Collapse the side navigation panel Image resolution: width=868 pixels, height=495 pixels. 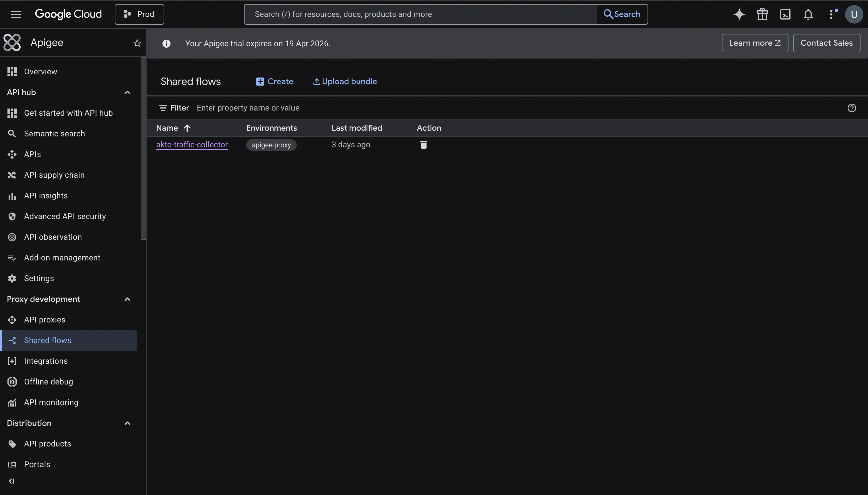pyautogui.click(x=11, y=481)
